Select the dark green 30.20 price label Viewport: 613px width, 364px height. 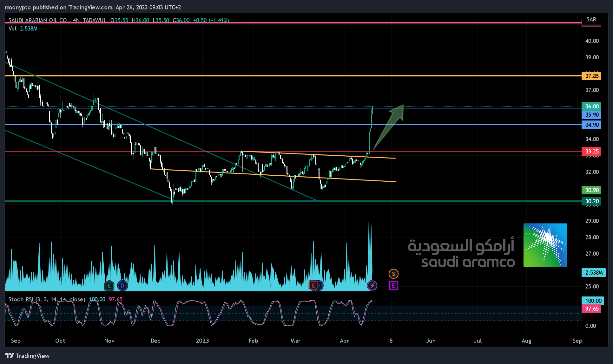click(591, 201)
